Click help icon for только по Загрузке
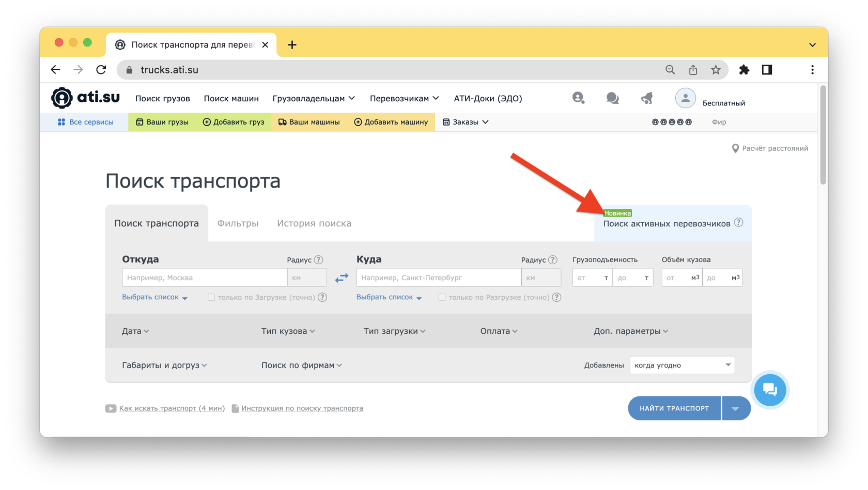 (322, 297)
